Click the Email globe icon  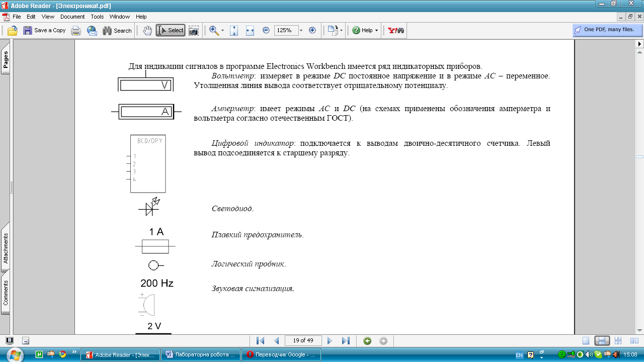92,31
